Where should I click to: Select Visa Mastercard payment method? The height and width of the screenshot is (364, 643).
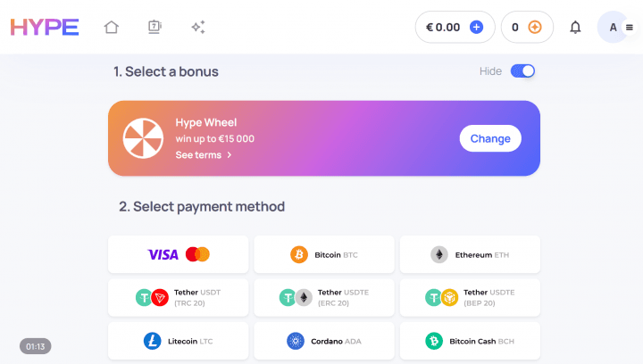179,254
